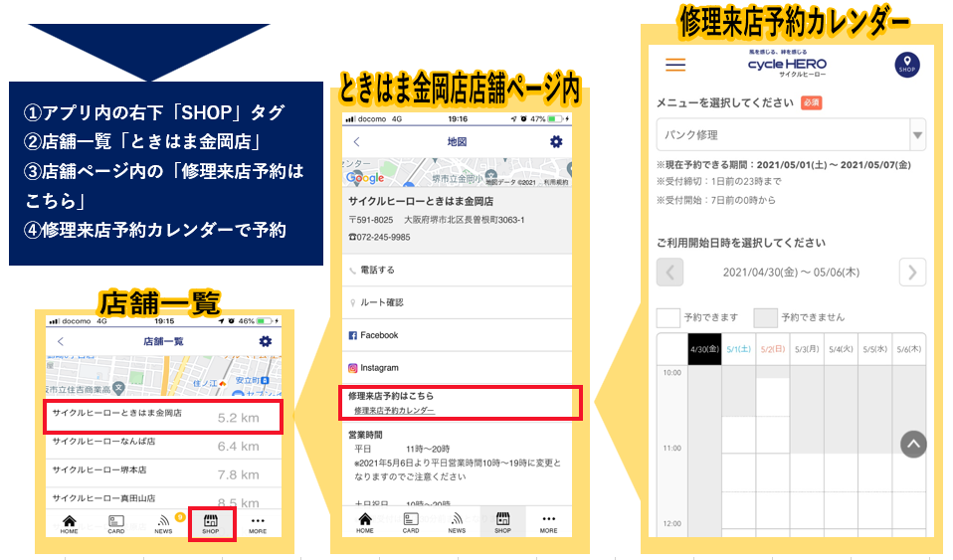This screenshot has width=953, height=560.
Task: Tap ルート確認 to check the route
Action: tap(457, 302)
